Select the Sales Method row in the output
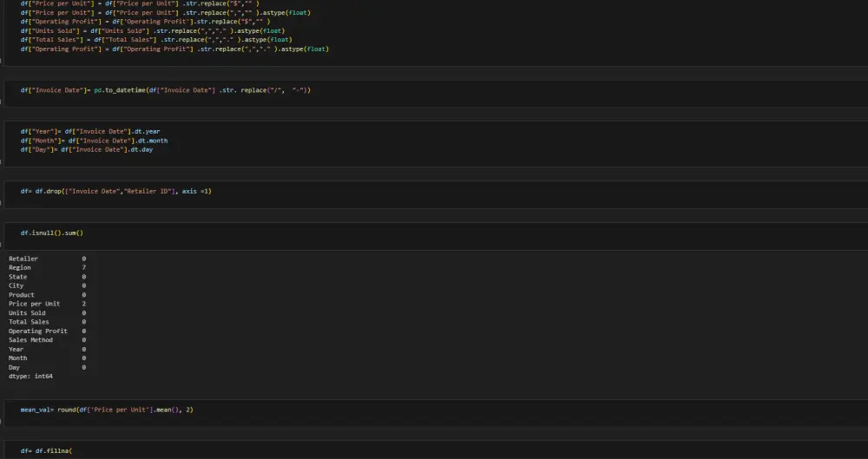 click(47, 340)
